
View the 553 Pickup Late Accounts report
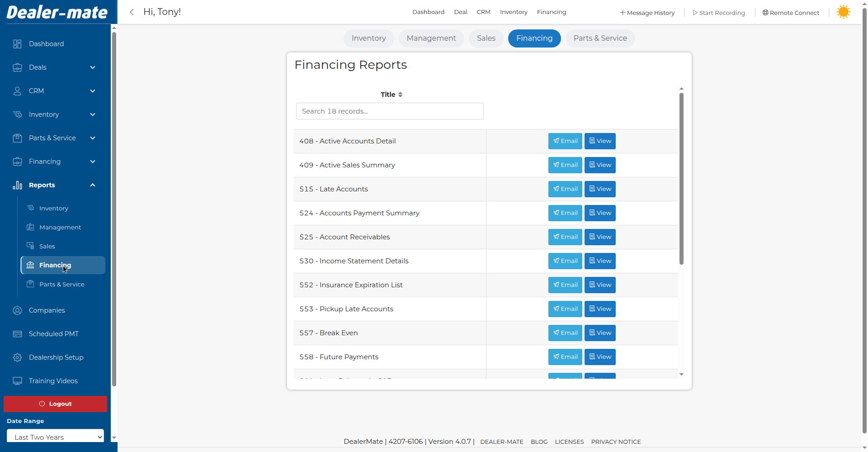click(600, 309)
